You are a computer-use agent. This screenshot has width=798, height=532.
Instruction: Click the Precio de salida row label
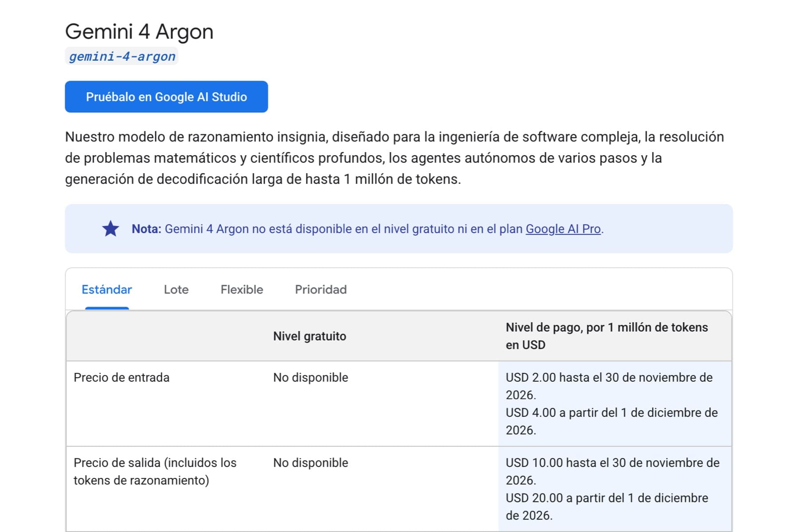pos(155,471)
